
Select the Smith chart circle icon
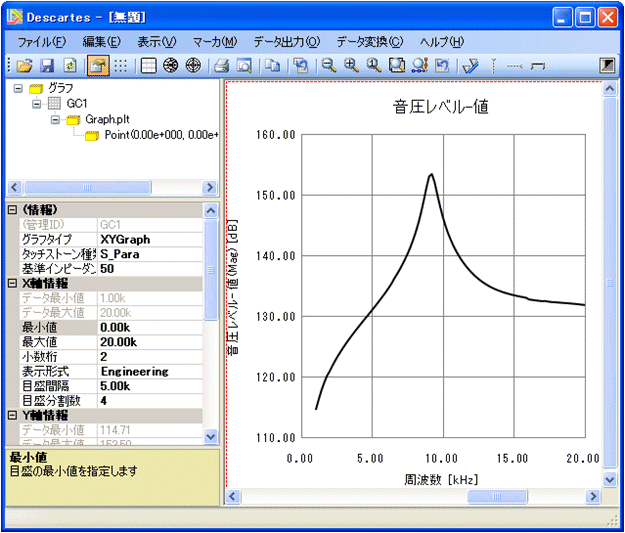click(170, 66)
